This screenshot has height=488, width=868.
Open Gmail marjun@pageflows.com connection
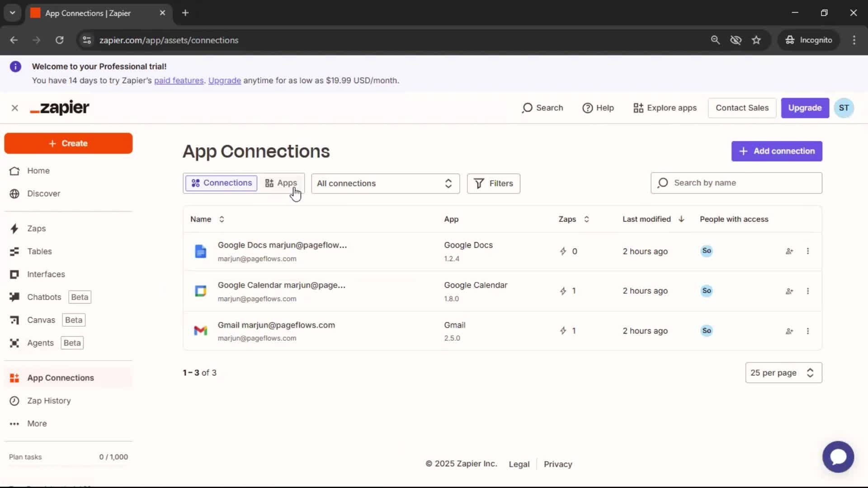pyautogui.click(x=276, y=325)
